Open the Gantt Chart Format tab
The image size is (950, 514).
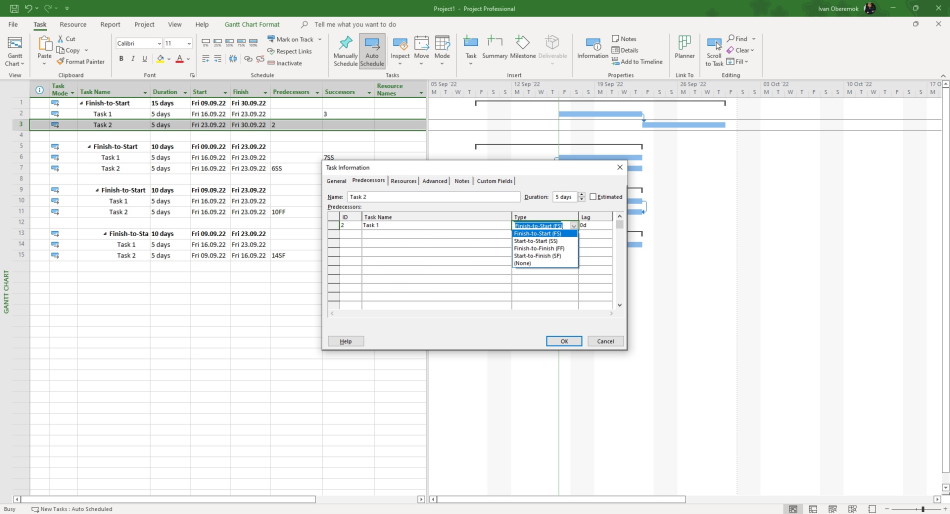(252, 25)
